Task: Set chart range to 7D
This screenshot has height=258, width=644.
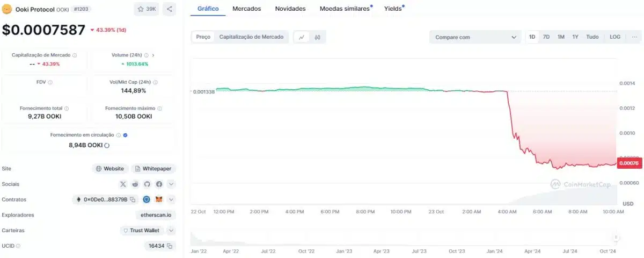Action: 546,37
